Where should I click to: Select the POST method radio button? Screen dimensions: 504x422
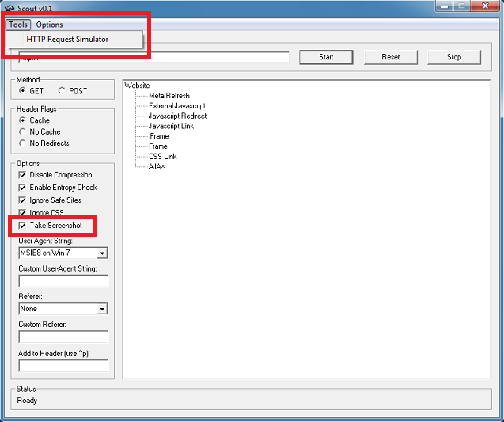coord(63,91)
